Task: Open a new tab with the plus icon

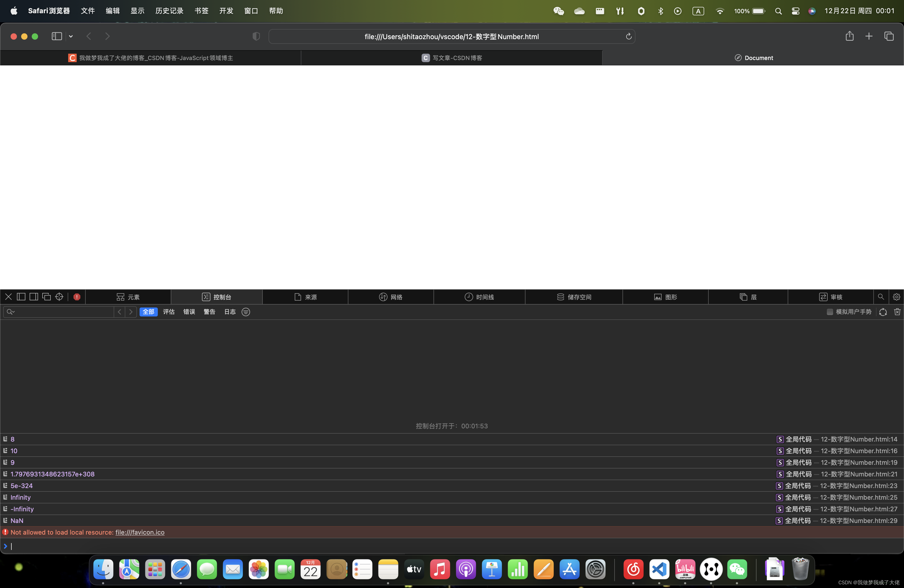Action: tap(869, 36)
